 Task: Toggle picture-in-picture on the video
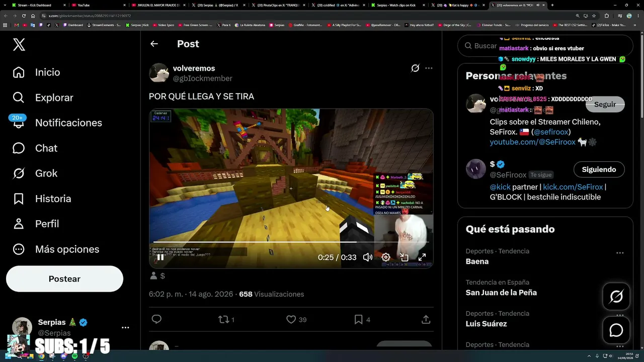click(x=404, y=257)
